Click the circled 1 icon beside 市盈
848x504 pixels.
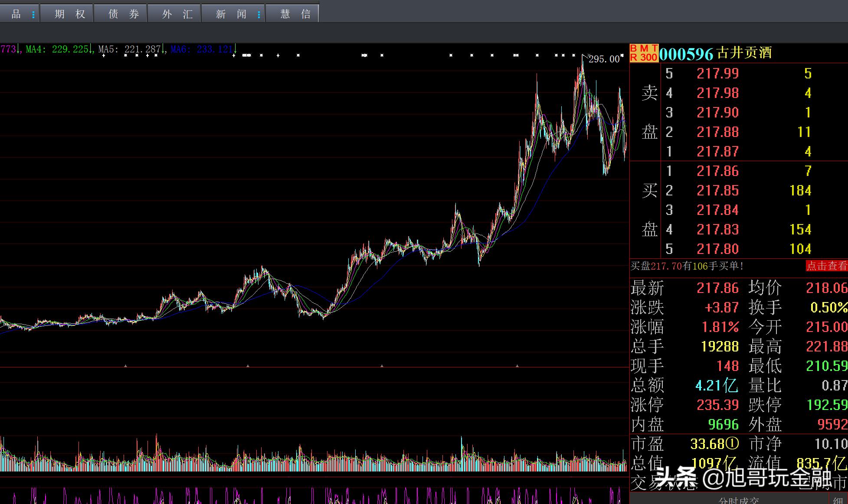coord(733,443)
